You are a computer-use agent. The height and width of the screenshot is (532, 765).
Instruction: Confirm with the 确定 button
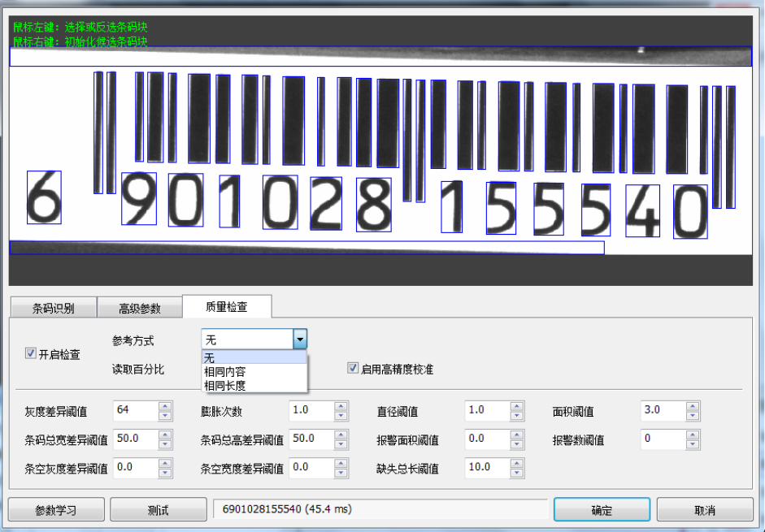click(x=602, y=510)
